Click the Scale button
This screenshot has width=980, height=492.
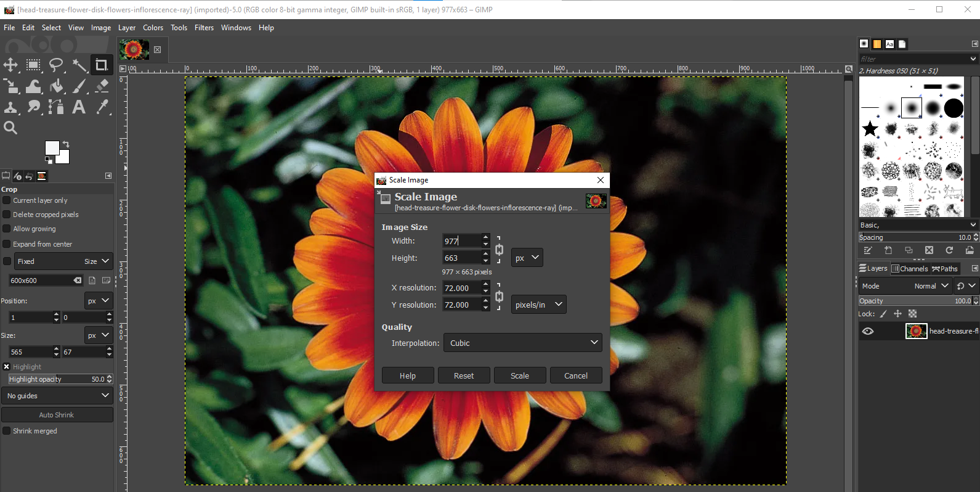520,375
